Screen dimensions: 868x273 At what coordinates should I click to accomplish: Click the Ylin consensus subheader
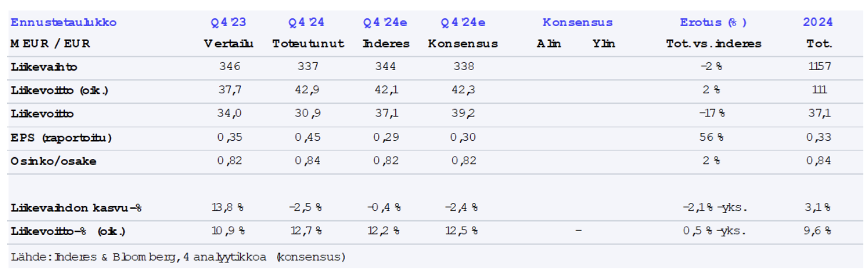603,43
